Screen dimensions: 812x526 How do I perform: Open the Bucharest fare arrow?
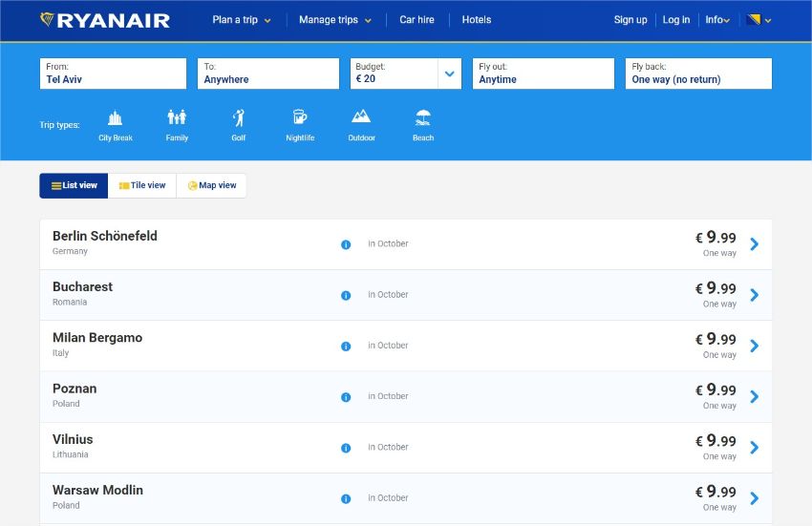pyautogui.click(x=755, y=295)
